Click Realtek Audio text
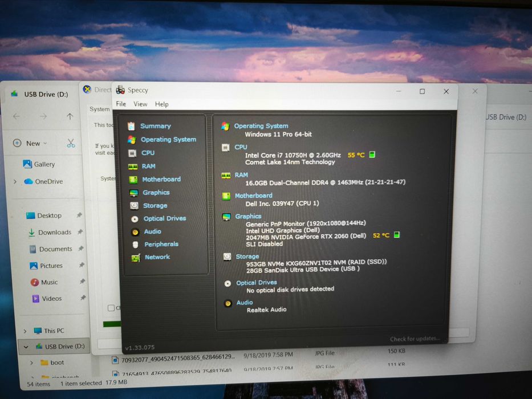 (x=266, y=310)
